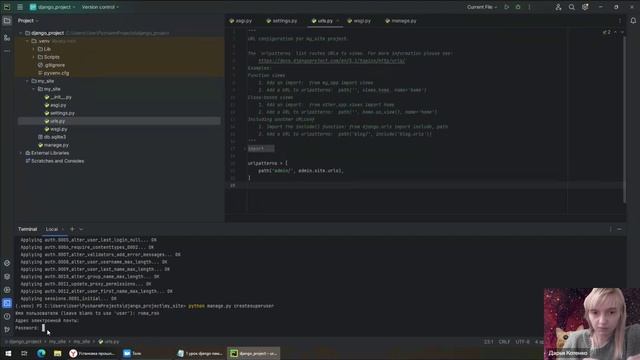
Task: Select .gitignore in project tree
Action: point(51,65)
